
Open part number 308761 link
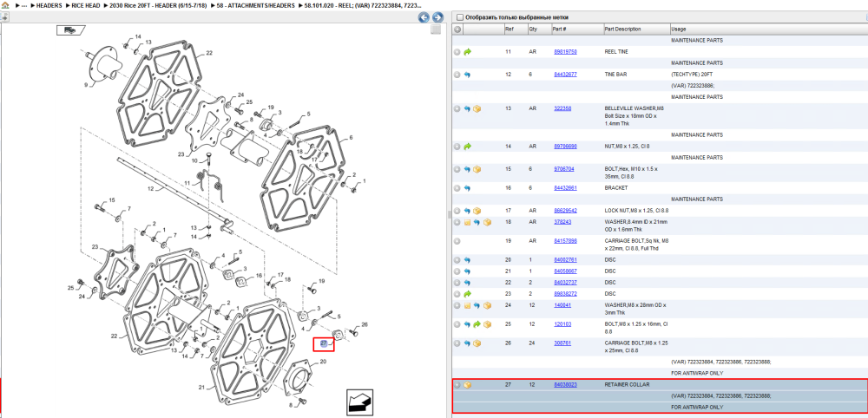click(562, 343)
